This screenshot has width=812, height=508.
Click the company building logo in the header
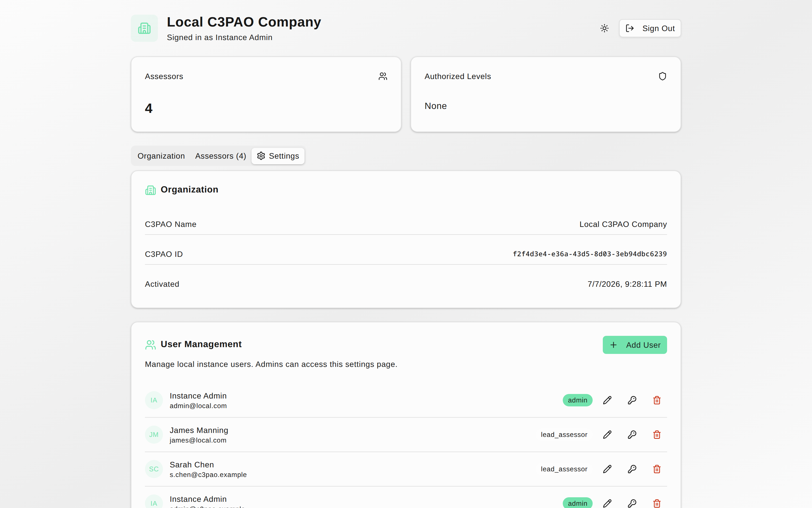pyautogui.click(x=144, y=28)
